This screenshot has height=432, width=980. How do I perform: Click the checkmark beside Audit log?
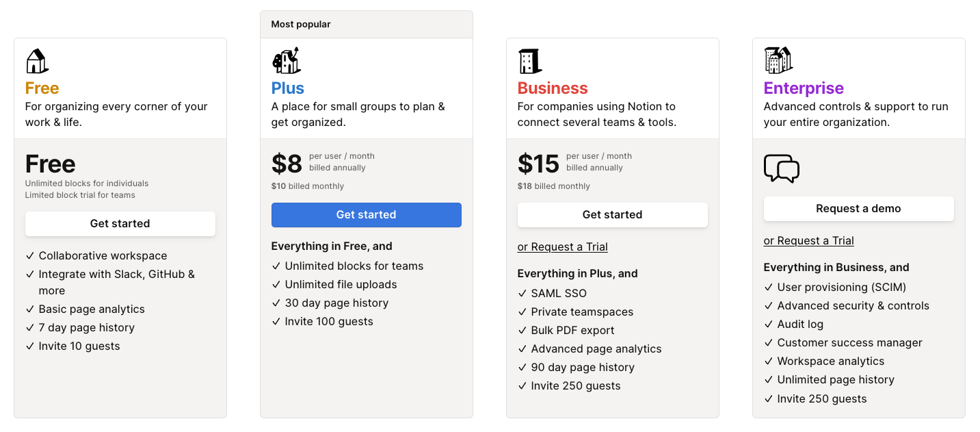coord(767,324)
